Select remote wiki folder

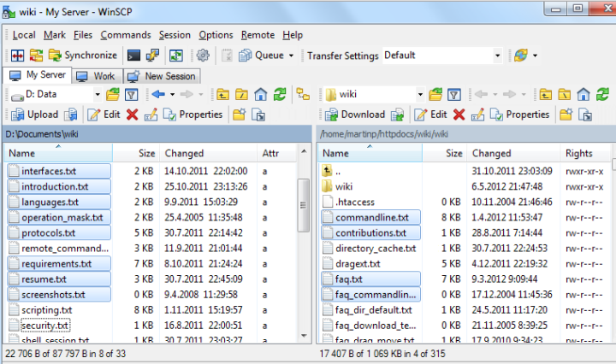[344, 186]
